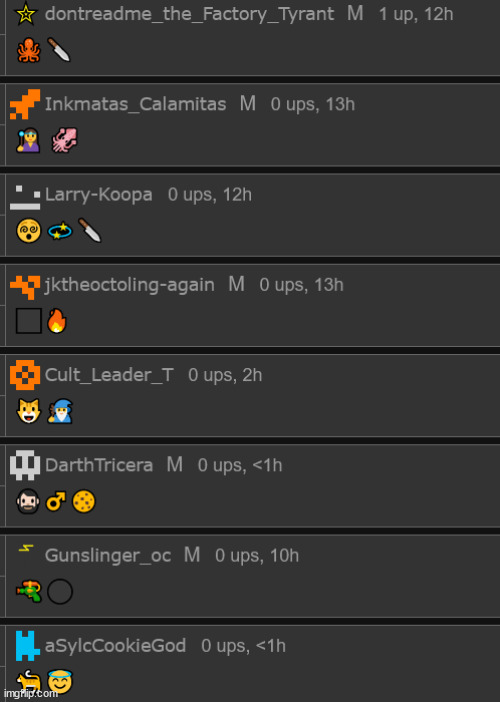Open jktheoctoling-again username link
Screen dimensions: 500x702
point(129,285)
